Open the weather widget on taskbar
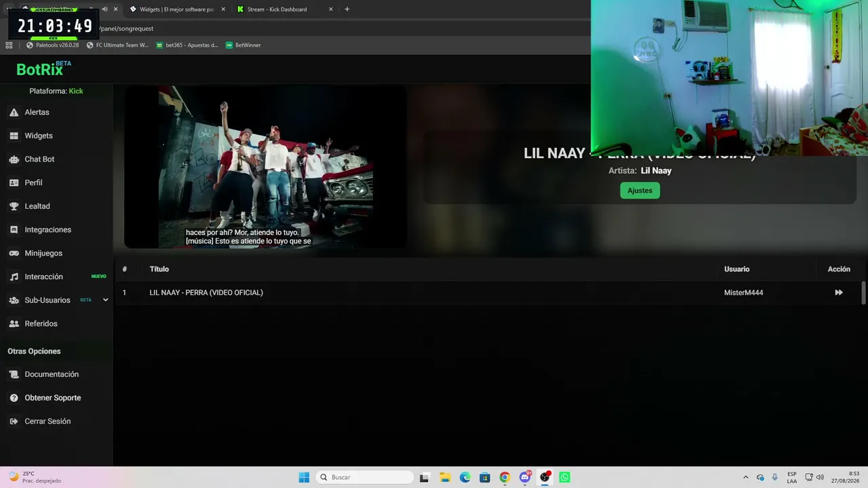Screen dimensions: 868x488 [34, 477]
